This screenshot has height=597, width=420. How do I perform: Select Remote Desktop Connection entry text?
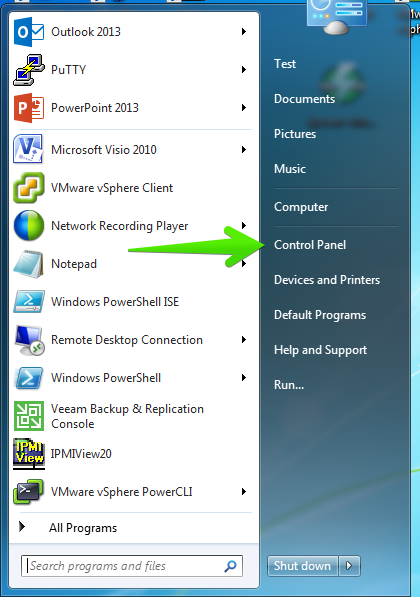127,340
